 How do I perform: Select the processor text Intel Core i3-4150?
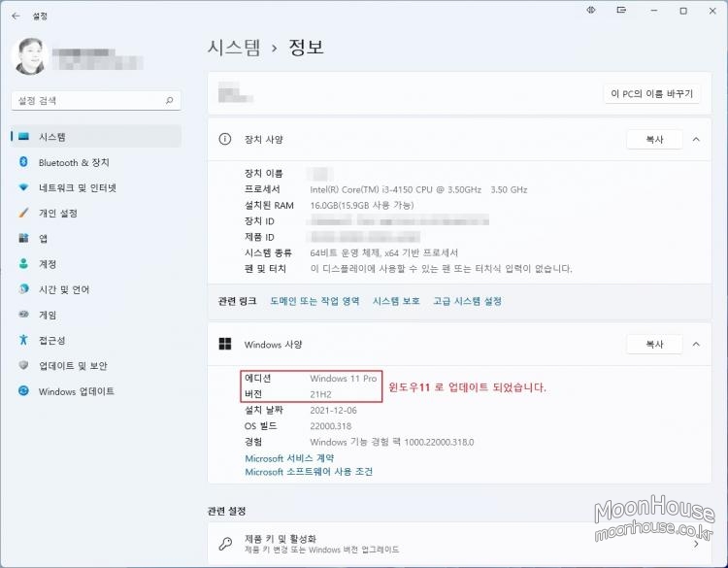tap(418, 189)
